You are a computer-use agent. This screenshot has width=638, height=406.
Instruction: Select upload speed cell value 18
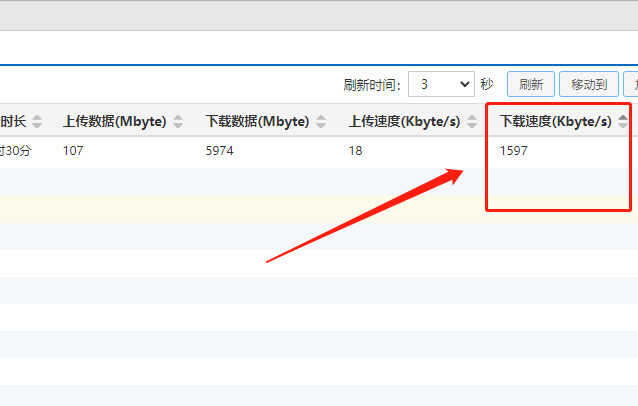point(356,151)
